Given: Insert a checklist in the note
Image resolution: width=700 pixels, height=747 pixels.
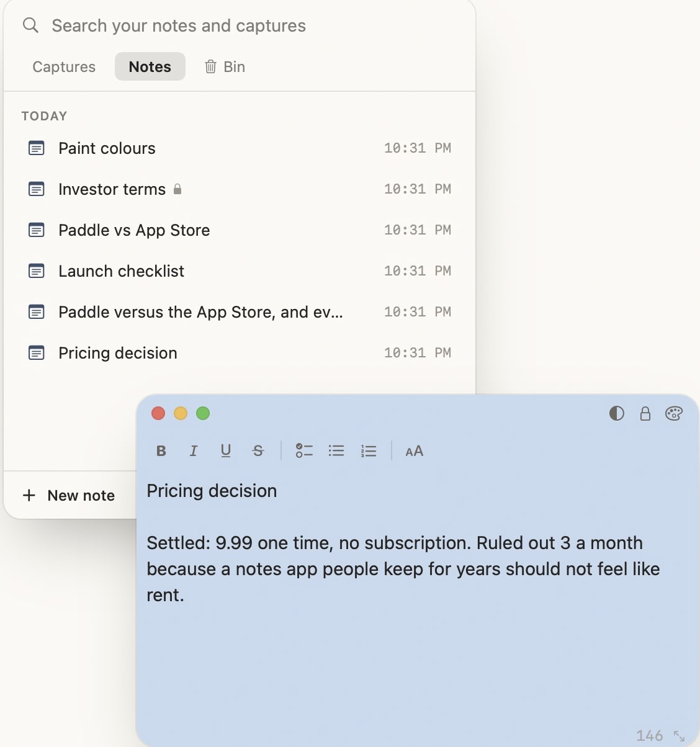Looking at the screenshot, I should pyautogui.click(x=304, y=451).
